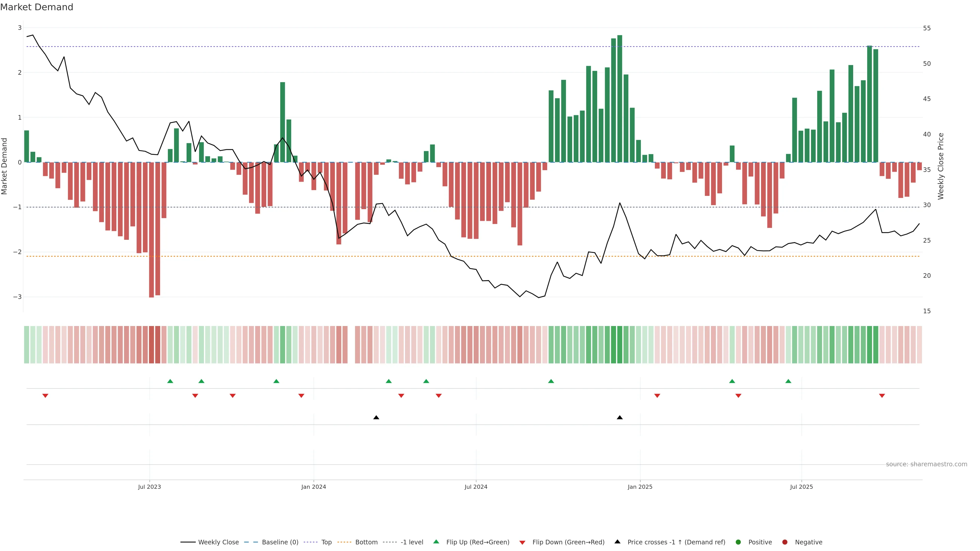Image resolution: width=980 pixels, height=551 pixels.
Task: Click the Market Demand chart title
Action: tap(36, 7)
